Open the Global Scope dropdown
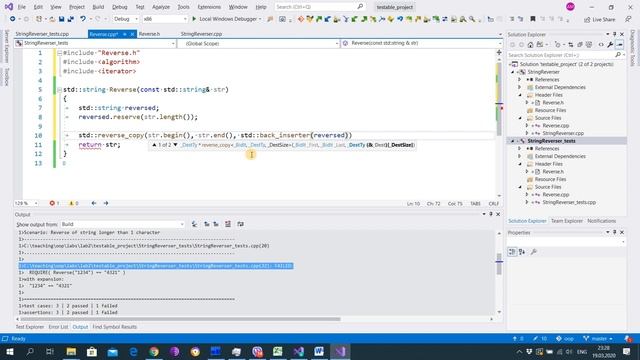Image resolution: width=640 pixels, height=360 pixels. [x=258, y=43]
